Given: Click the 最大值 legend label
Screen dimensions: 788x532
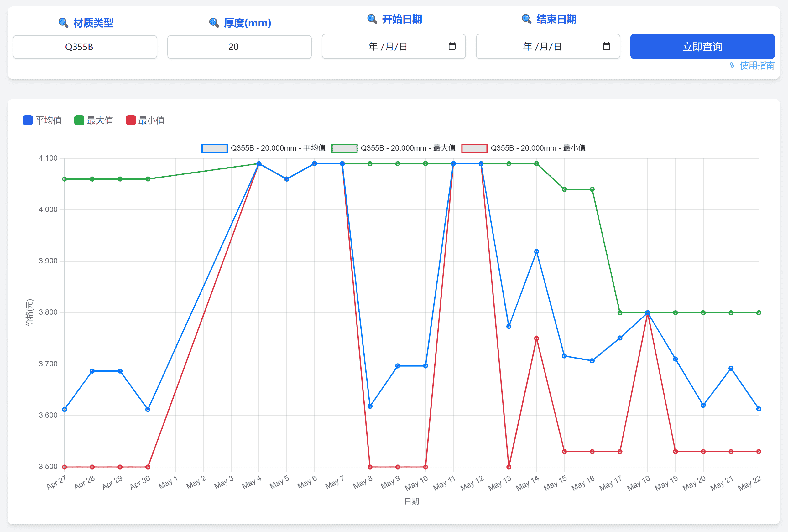Looking at the screenshot, I should (x=100, y=120).
